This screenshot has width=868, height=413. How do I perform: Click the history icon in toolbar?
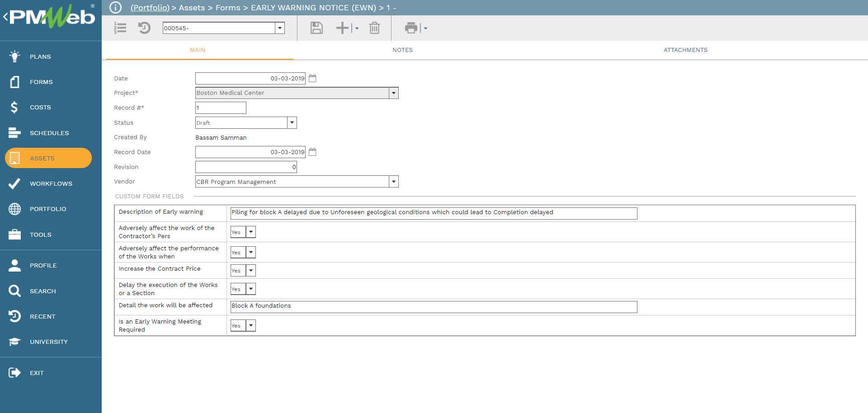point(144,28)
